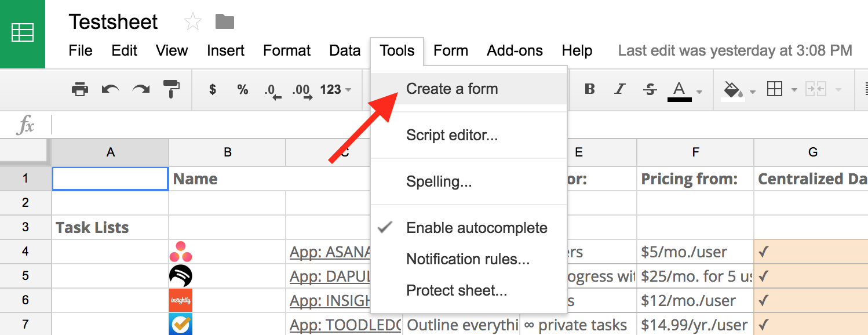This screenshot has height=335, width=868.
Task: Open the Add-ons menu
Action: 515,50
